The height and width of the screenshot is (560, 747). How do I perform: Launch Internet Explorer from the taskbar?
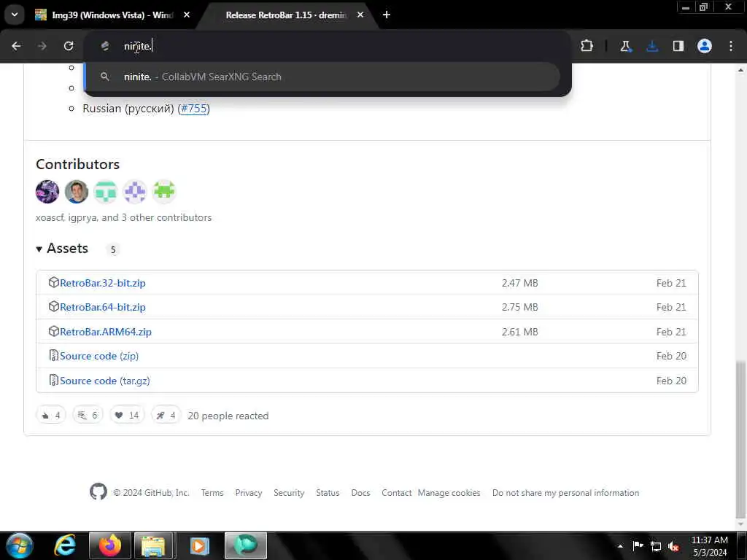click(65, 545)
